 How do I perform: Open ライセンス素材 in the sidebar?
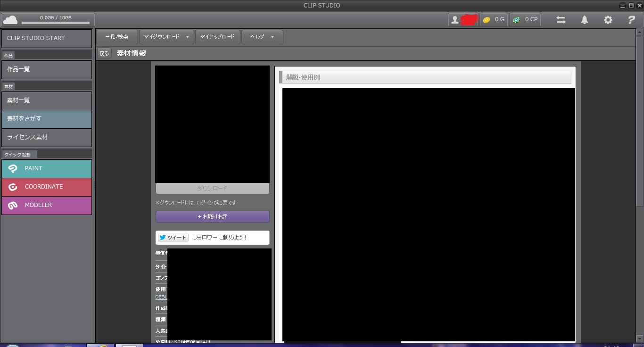[x=47, y=137]
